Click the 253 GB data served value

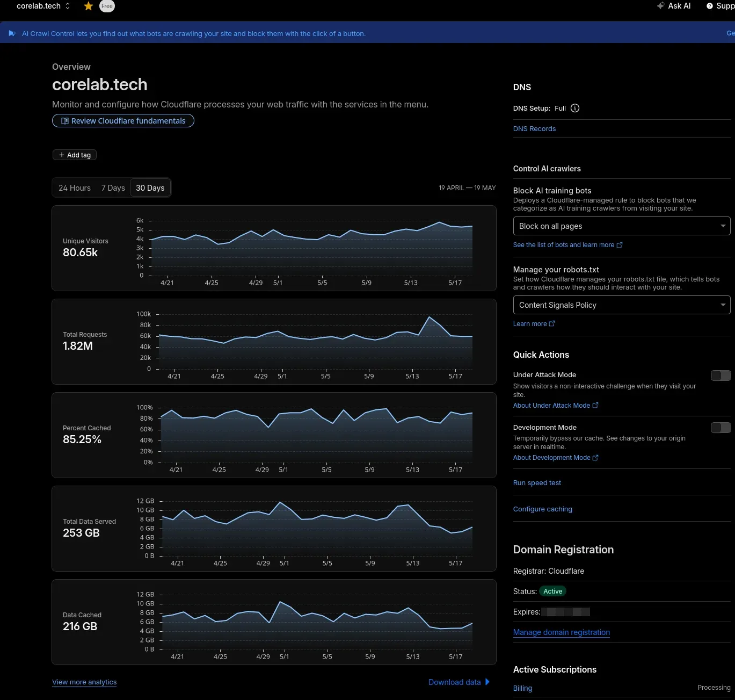[81, 533]
